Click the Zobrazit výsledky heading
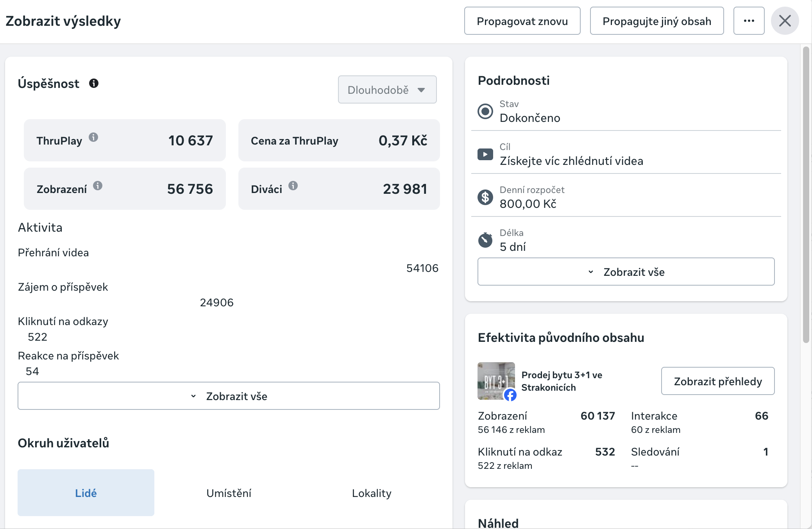 pos(63,21)
